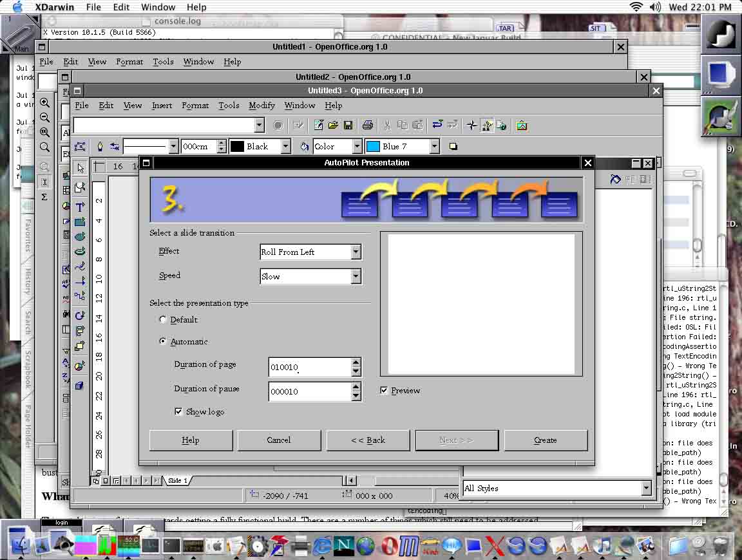The width and height of the screenshot is (742, 560).
Task: Open the Arrange tool in Untitled3
Action: point(80,345)
